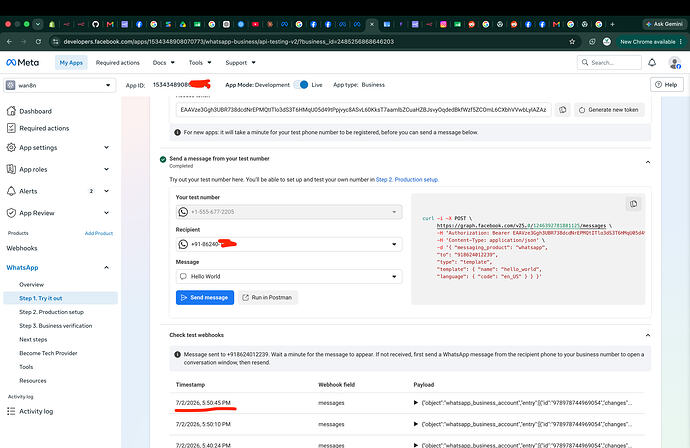Bookmark this page with star icon

coord(572,42)
